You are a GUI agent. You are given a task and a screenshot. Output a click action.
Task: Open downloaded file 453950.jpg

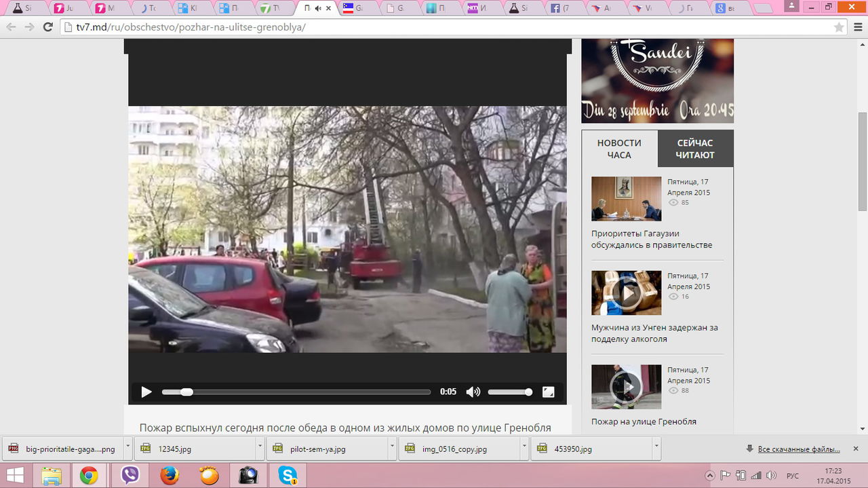point(591,449)
